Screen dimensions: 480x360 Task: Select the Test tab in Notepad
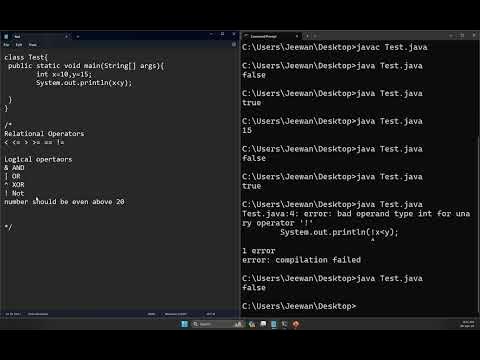[35, 36]
